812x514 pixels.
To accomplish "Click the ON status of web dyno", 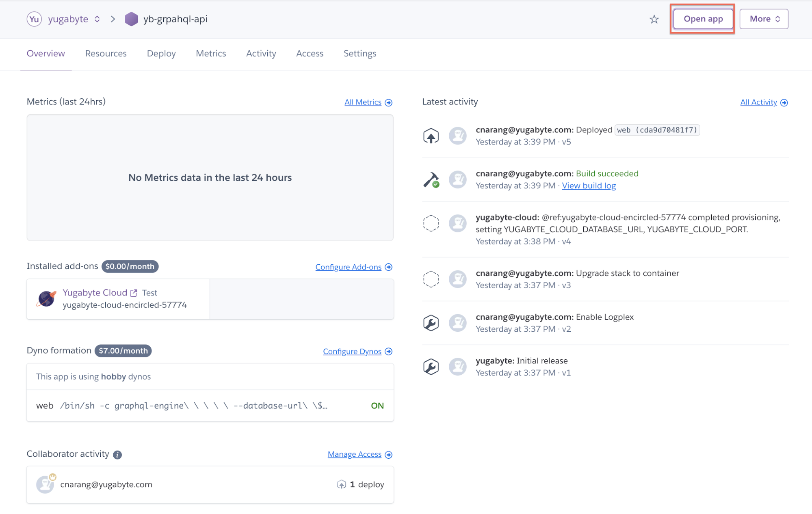I will [377, 406].
